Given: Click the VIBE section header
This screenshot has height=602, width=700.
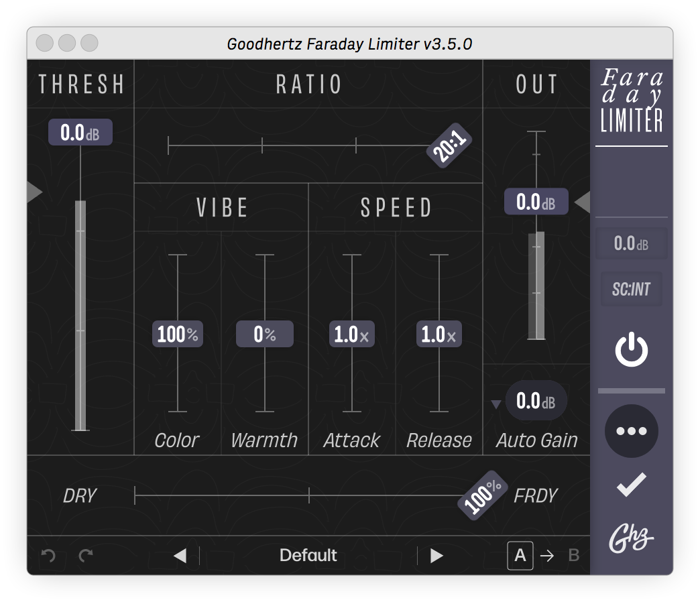Looking at the screenshot, I should tap(222, 208).
